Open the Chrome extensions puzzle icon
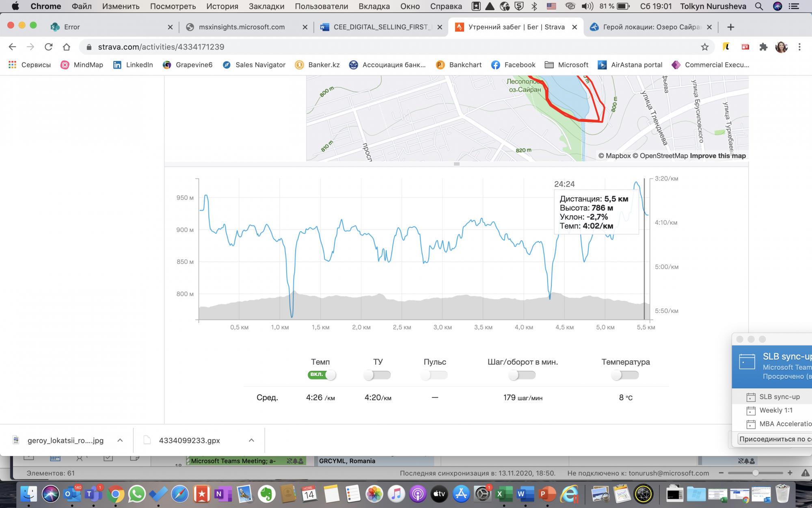Viewport: 812px width, 508px height. 763,47
